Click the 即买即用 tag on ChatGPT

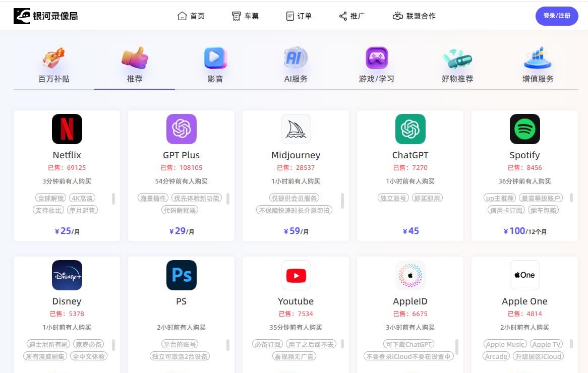point(427,198)
